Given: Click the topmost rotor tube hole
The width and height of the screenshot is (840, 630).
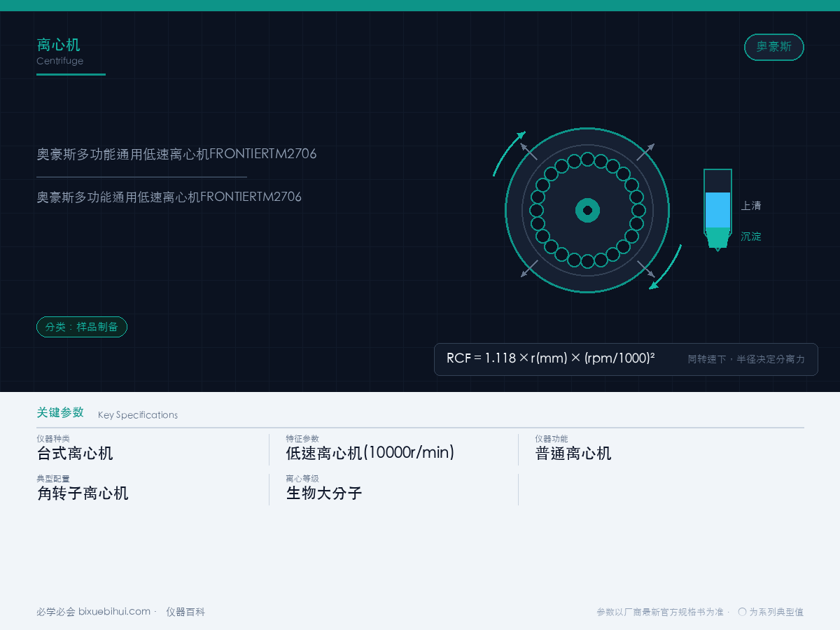Looking at the screenshot, I should (x=587, y=160).
